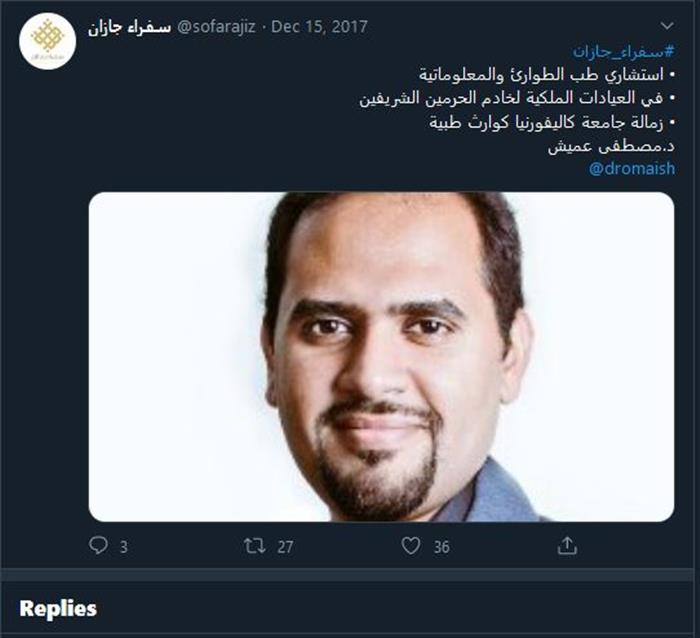The width and height of the screenshot is (700, 638).
Task: Click the tweet line mentioning العيادات الملكية
Action: point(517,98)
